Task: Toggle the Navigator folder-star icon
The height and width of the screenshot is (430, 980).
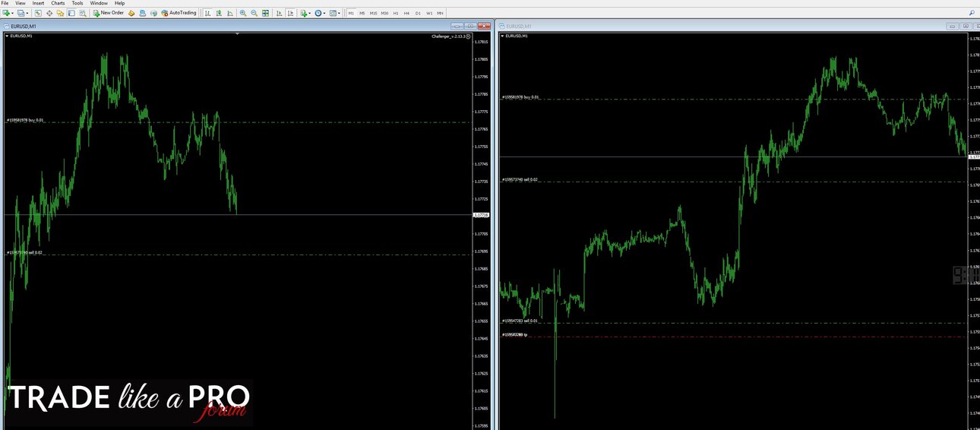Action: 60,13
